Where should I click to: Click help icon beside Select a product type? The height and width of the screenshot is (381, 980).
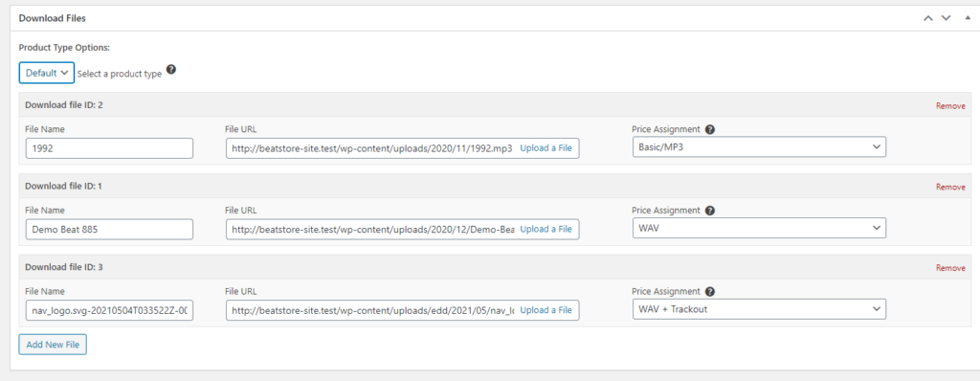click(x=171, y=70)
